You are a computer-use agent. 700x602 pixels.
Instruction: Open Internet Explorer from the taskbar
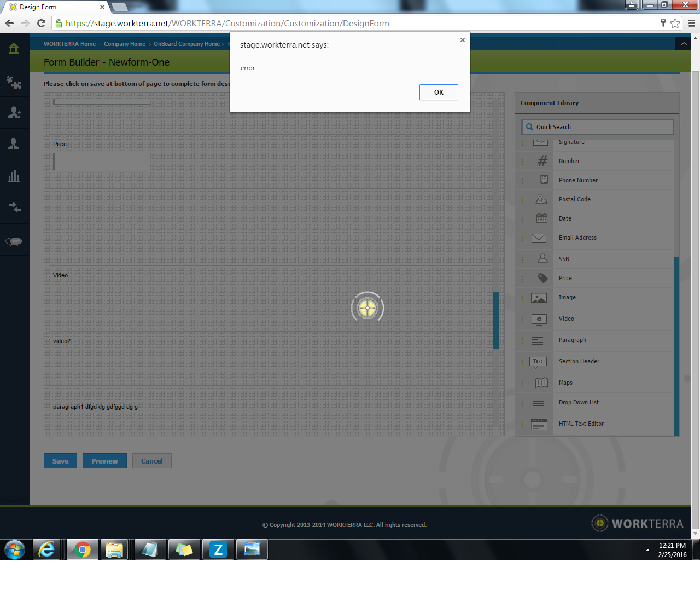click(47, 549)
